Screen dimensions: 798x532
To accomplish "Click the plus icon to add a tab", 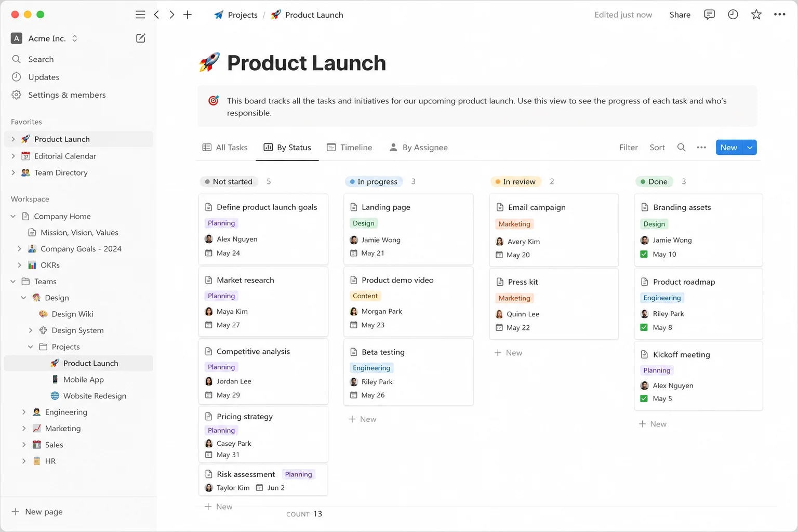I will click(188, 15).
